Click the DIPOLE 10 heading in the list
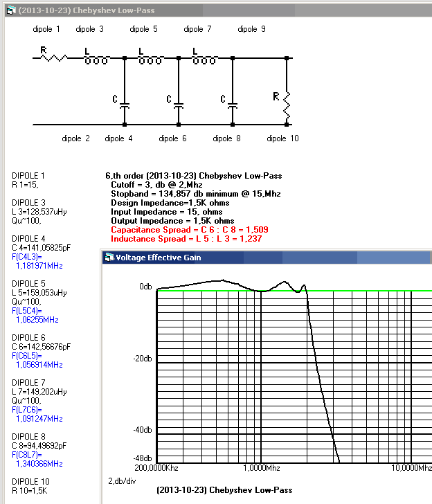The height and width of the screenshot is (504, 432). click(30, 482)
